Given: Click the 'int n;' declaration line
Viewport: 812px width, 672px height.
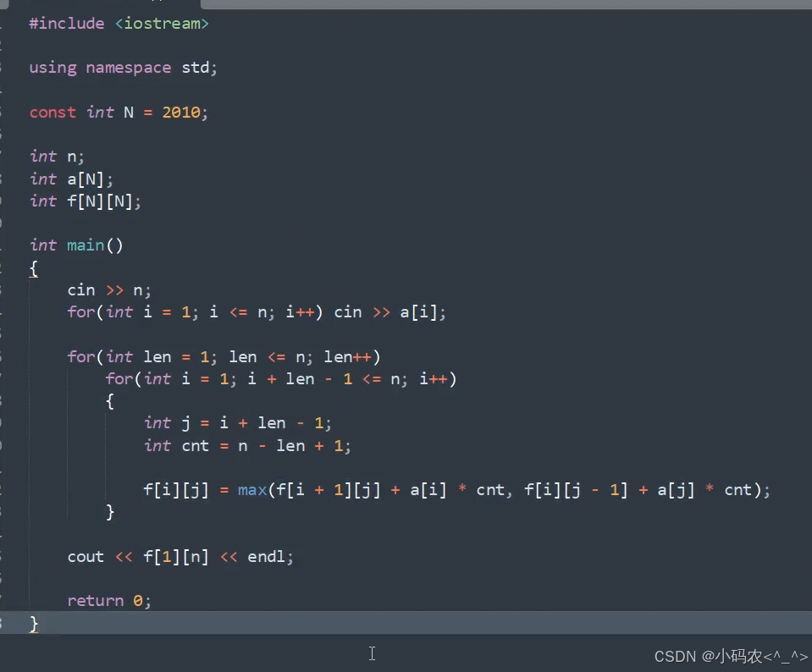Looking at the screenshot, I should pos(57,157).
